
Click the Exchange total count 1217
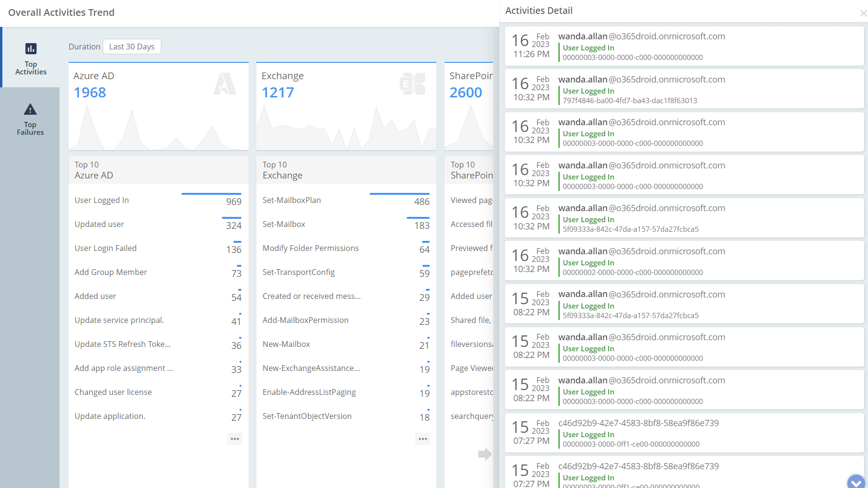click(x=277, y=93)
